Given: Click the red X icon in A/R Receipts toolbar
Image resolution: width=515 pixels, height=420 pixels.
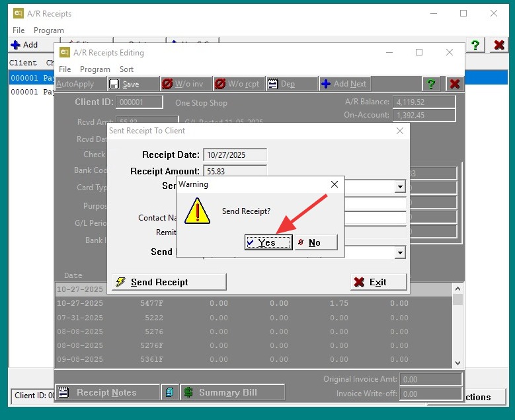Looking at the screenshot, I should pos(499,45).
